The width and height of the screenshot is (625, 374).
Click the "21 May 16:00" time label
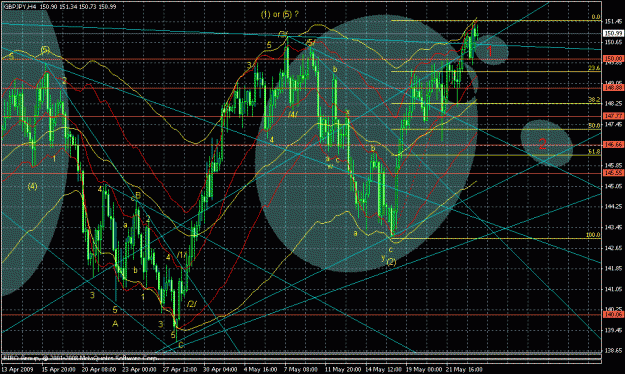464,370
